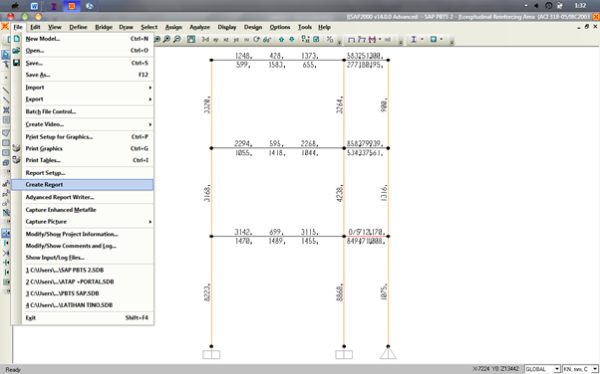The height and width of the screenshot is (374, 600).
Task: Open the dropdown arrow beside forces icon
Action: point(380,39)
